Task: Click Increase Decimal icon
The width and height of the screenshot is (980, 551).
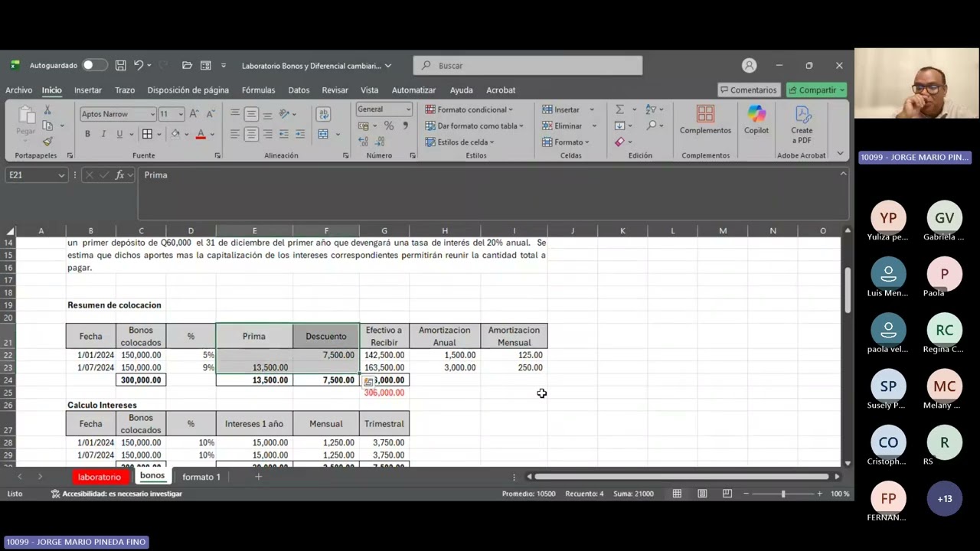Action: [363, 142]
